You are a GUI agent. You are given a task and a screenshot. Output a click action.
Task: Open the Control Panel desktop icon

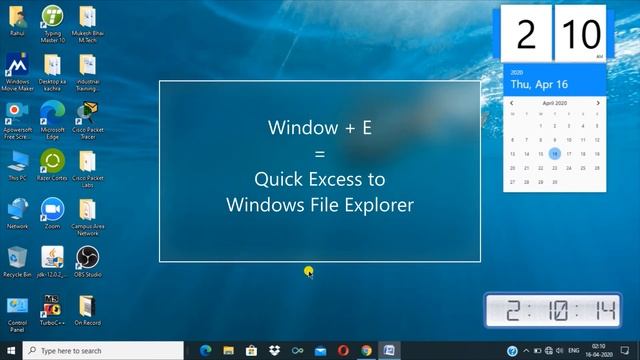tap(17, 314)
